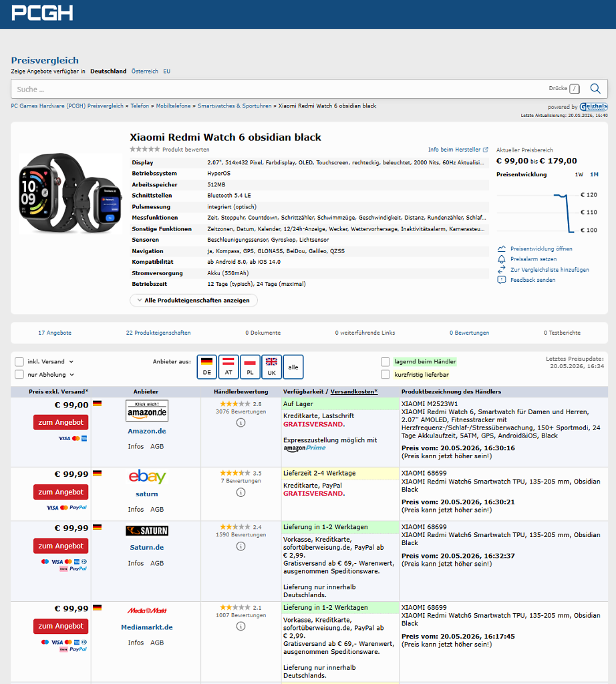Switch to 0 Dokumente tab
The height and width of the screenshot is (684, 616).
pyautogui.click(x=263, y=333)
